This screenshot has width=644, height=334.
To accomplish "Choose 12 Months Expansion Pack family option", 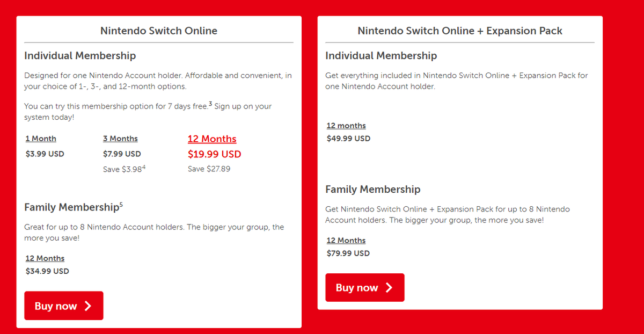I will coord(346,240).
